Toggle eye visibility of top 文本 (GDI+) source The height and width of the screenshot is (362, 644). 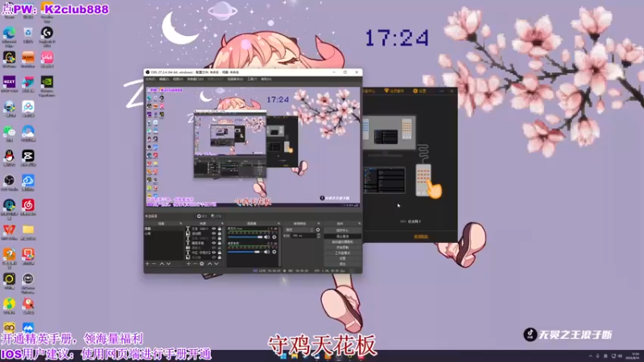(x=213, y=228)
